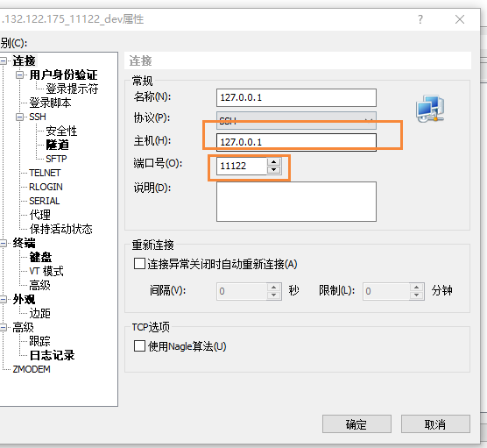The image size is (487, 448).
Task: Select RLOGIN in the tree
Action: tap(46, 187)
